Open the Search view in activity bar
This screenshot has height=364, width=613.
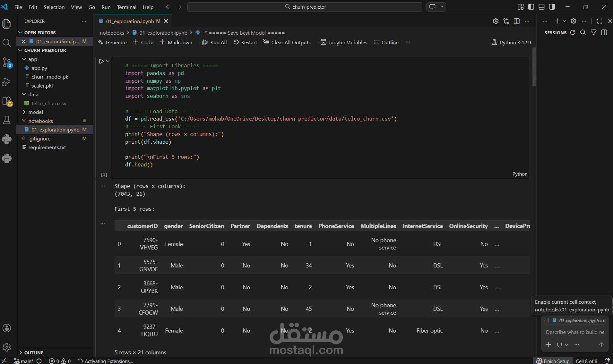click(7, 43)
